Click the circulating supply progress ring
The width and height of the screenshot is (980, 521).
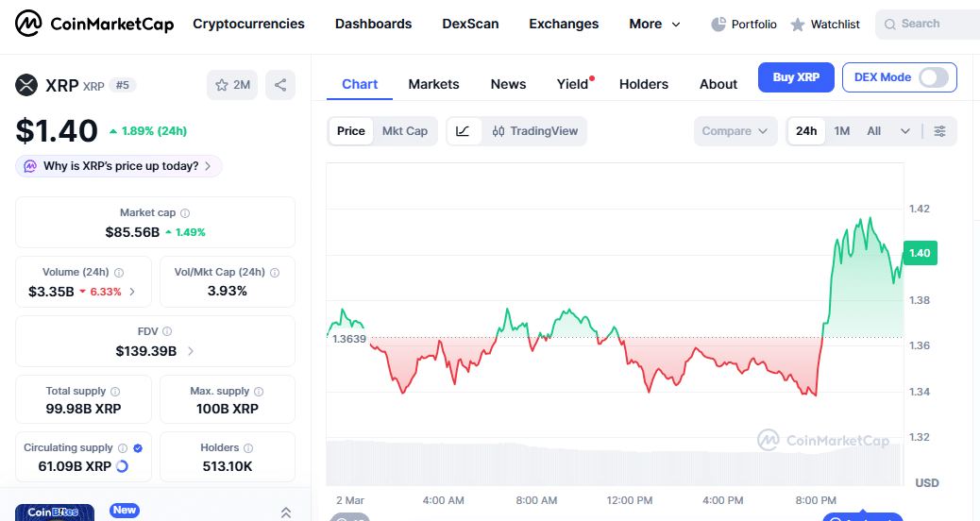point(122,466)
